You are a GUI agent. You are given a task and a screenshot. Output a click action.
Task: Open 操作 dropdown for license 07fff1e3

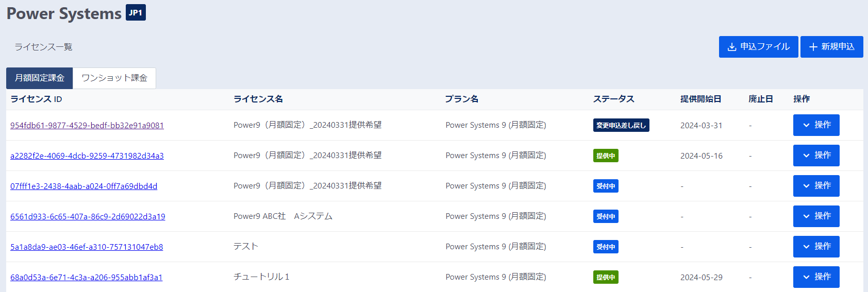coord(816,186)
